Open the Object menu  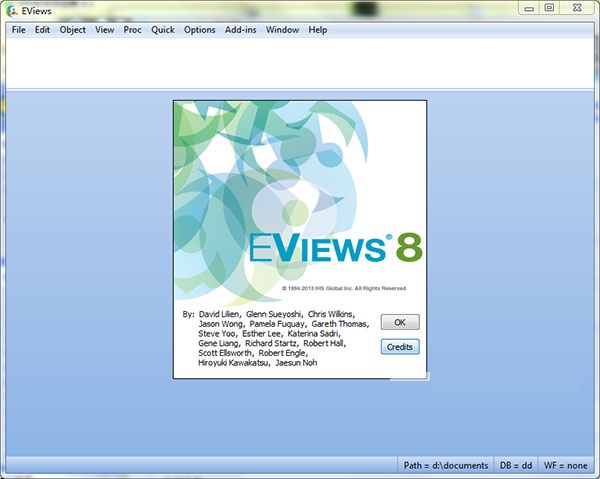click(x=73, y=30)
